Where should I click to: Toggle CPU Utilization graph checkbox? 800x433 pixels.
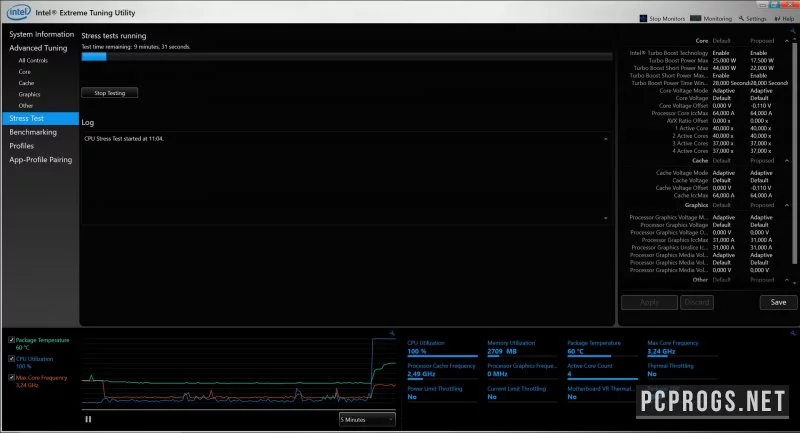coord(11,359)
